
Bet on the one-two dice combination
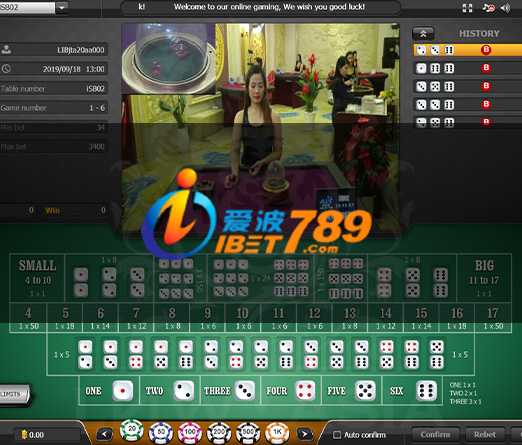85,354
